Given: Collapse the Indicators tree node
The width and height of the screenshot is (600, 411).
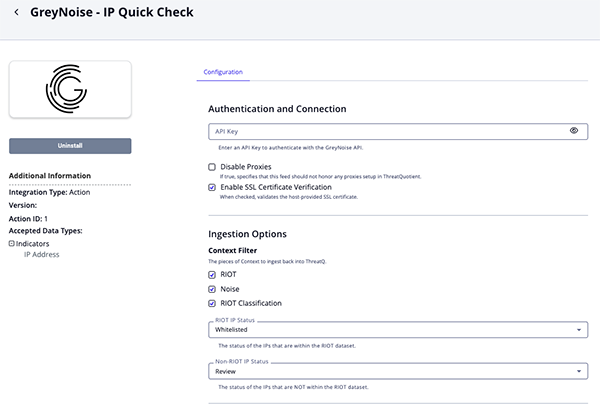Looking at the screenshot, I should (x=11, y=243).
